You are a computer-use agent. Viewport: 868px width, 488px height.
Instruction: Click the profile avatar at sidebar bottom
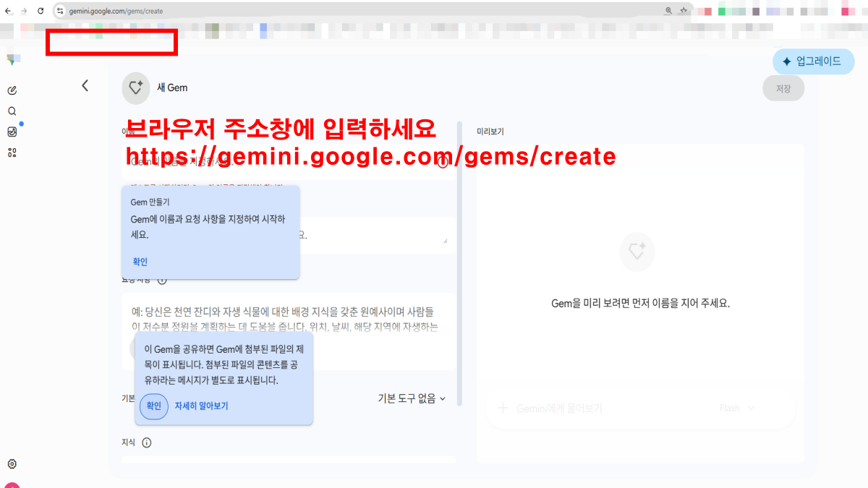[12, 485]
